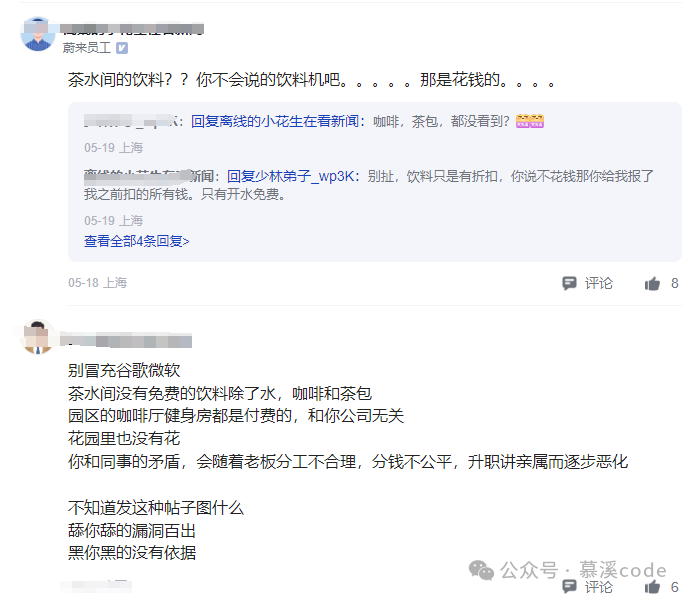Click the like count 8 on the first comment
Viewport: 689px width, 598px height.
(x=674, y=283)
